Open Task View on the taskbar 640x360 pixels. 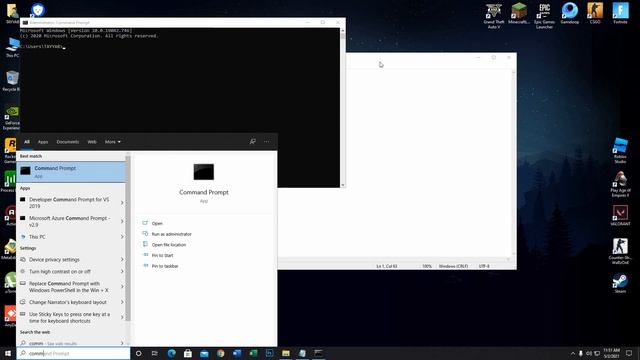point(155,353)
